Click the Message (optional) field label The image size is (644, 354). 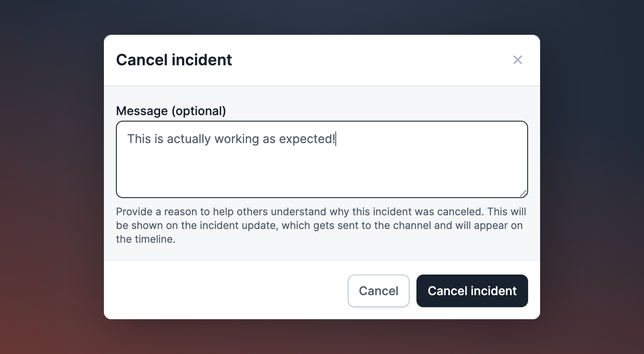click(x=171, y=111)
